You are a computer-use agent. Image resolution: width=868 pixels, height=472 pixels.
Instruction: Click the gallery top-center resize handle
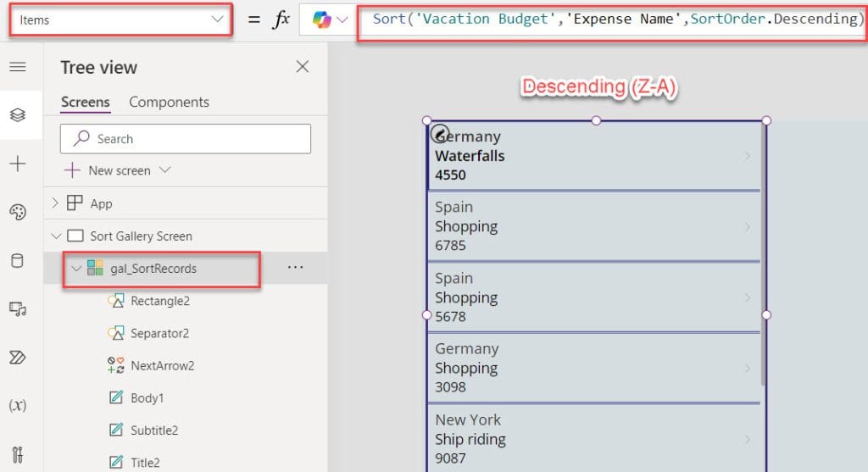[596, 120]
